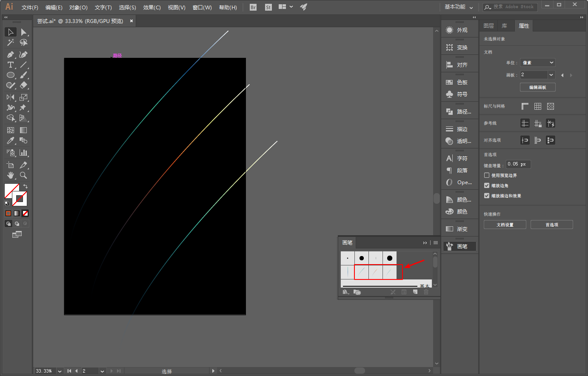Switch to the 图层 layers tab

(x=488, y=26)
